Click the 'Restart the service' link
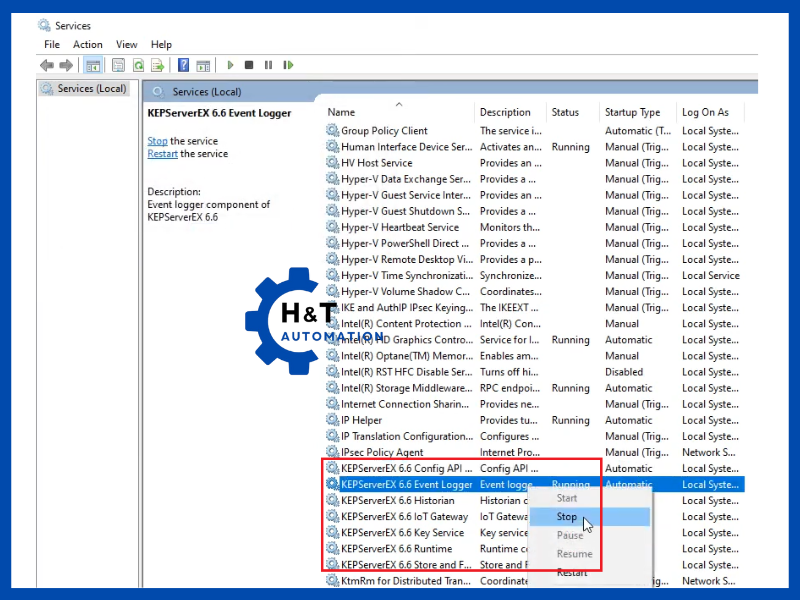The image size is (800, 600). click(x=162, y=154)
